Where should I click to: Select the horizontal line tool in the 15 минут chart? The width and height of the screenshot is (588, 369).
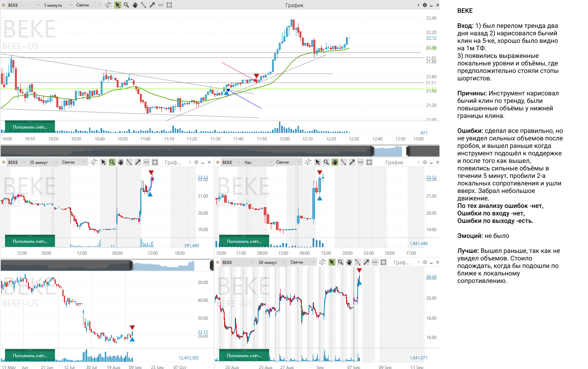(x=146, y=162)
